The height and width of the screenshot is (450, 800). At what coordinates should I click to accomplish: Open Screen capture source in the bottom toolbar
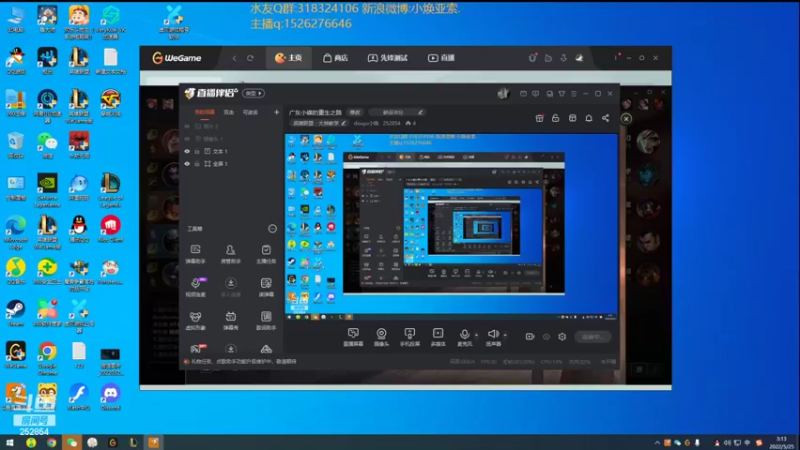[x=353, y=337]
